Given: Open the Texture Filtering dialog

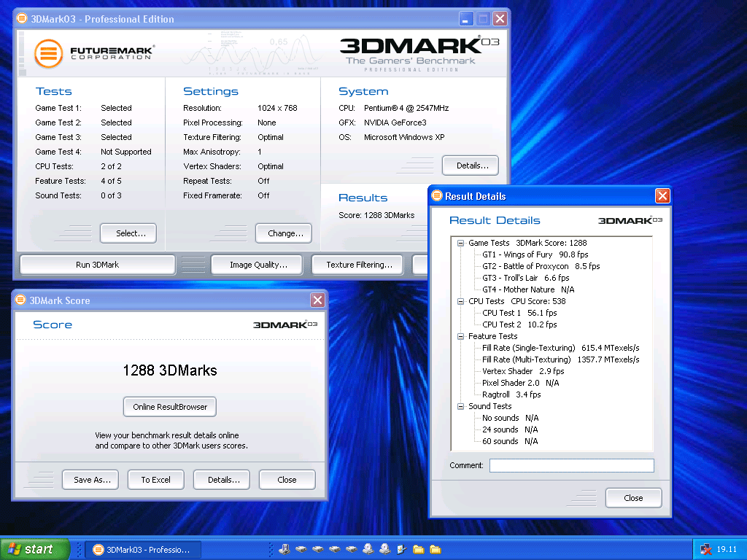Looking at the screenshot, I should pos(357,265).
